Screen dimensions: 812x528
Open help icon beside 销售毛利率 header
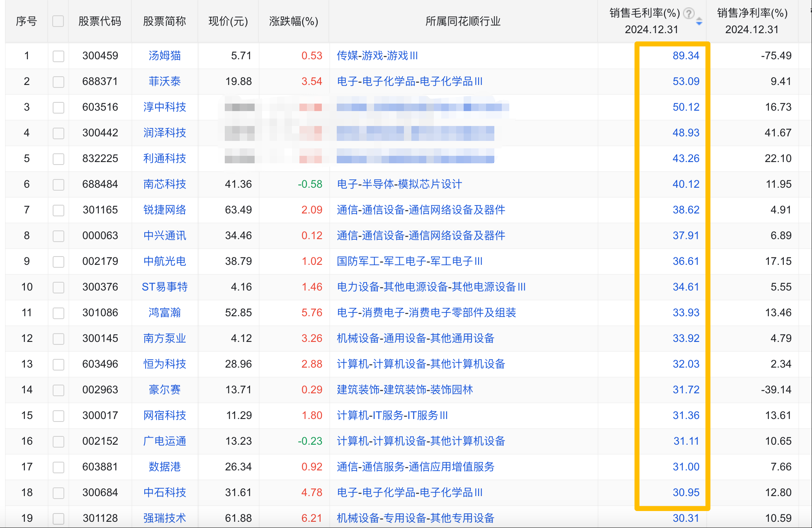point(689,13)
